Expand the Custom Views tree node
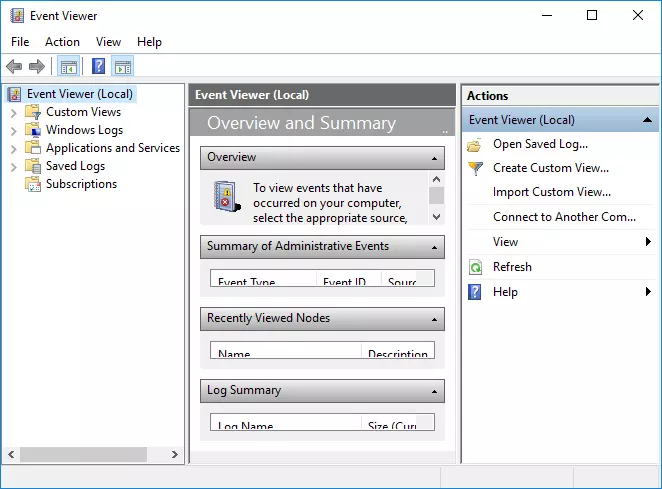Screen dimensions: 662x489 coord(14,112)
